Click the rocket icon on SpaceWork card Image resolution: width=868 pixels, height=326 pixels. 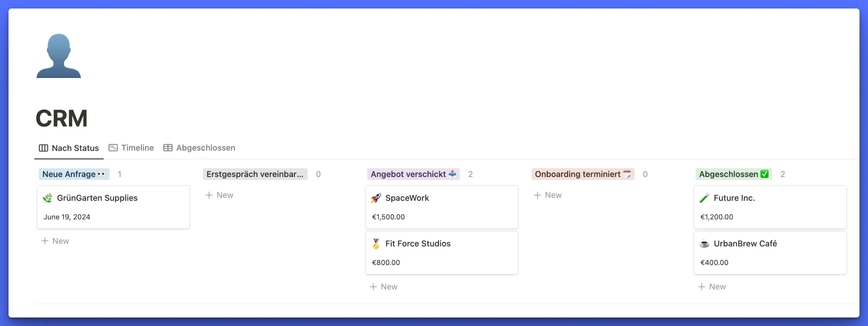(376, 198)
